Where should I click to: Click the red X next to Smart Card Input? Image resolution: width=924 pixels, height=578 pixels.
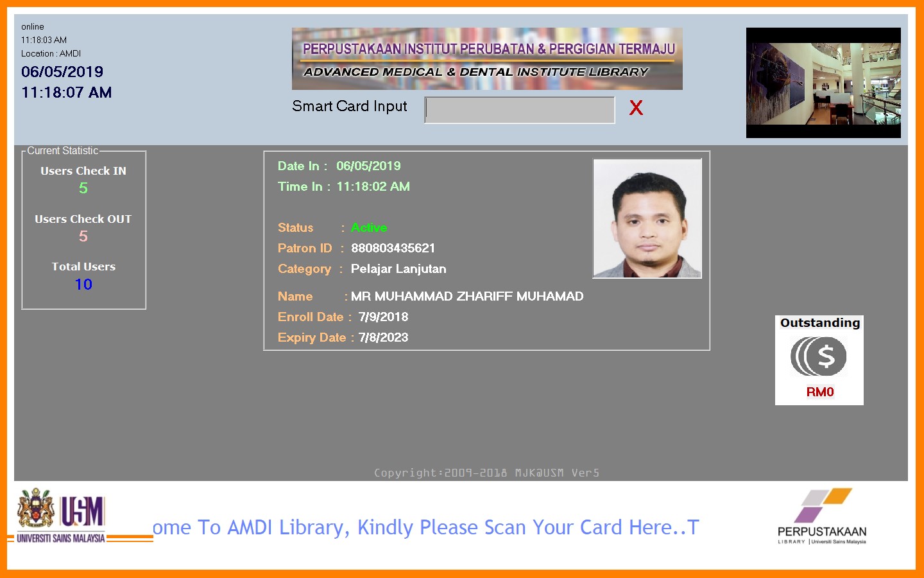(636, 108)
